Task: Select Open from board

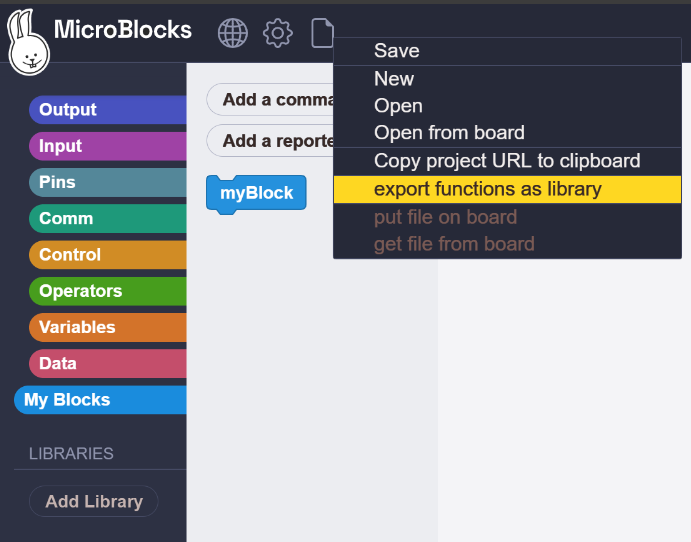Action: [x=507, y=133]
